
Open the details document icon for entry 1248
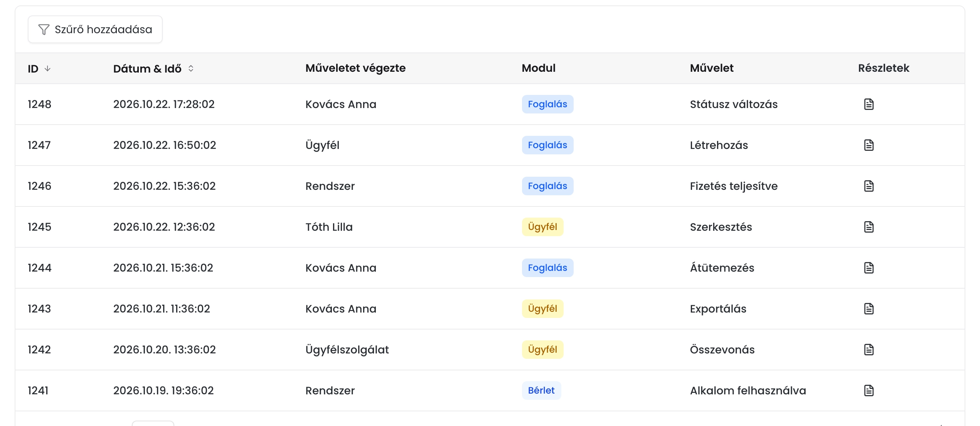click(x=869, y=104)
